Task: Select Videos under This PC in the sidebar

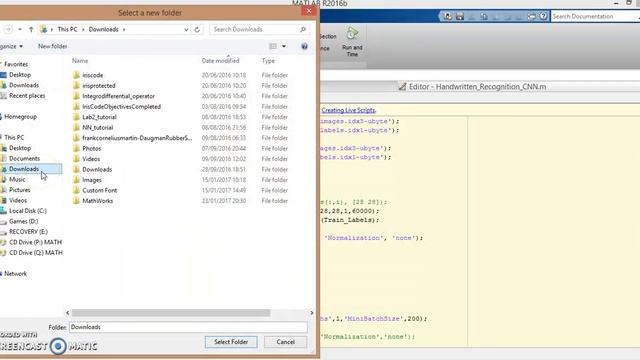Action: [x=18, y=200]
